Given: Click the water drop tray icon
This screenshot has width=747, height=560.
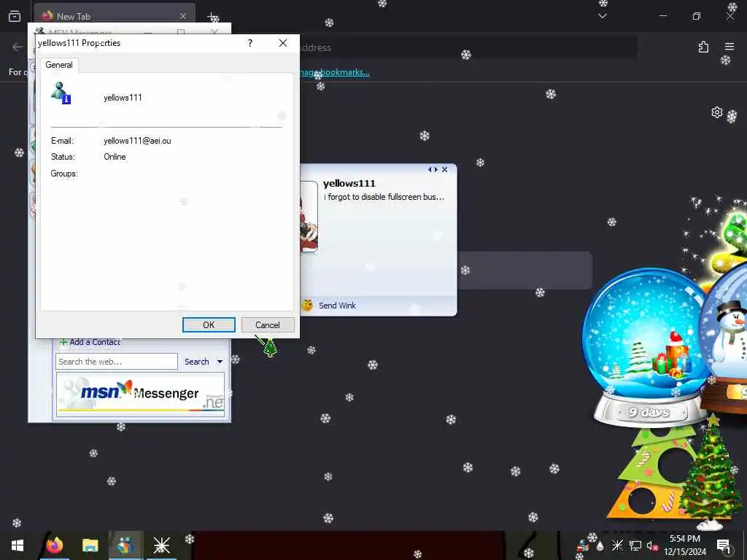Looking at the screenshot, I should click(600, 546).
